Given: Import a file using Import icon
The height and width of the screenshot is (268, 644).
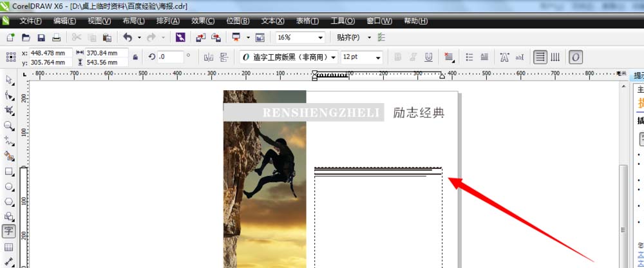Looking at the screenshot, I should 201,37.
